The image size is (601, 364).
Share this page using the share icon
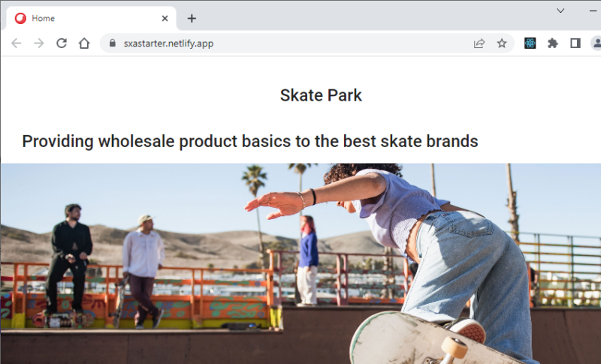479,44
